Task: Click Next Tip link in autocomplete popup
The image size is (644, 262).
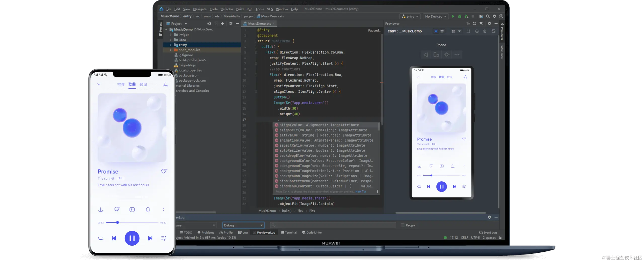Action: point(360,192)
